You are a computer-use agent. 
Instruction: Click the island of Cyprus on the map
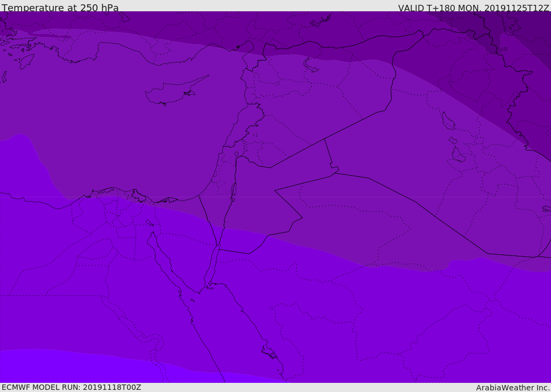[x=176, y=91]
